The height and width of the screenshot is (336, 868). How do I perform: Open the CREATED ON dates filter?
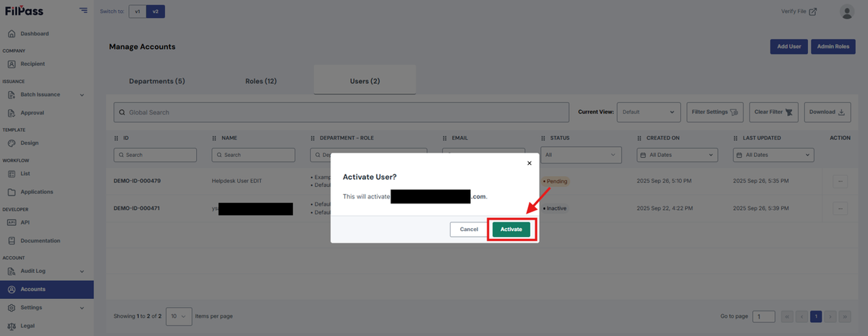678,155
